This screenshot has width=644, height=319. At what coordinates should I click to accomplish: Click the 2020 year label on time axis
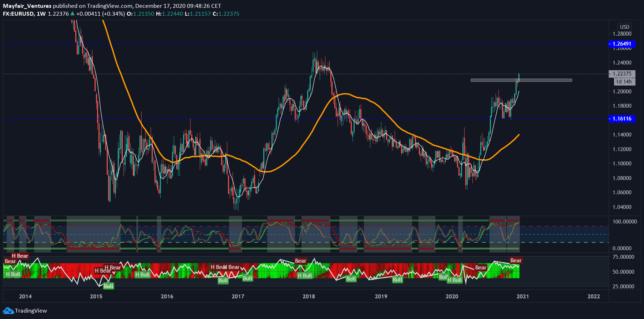(452, 297)
